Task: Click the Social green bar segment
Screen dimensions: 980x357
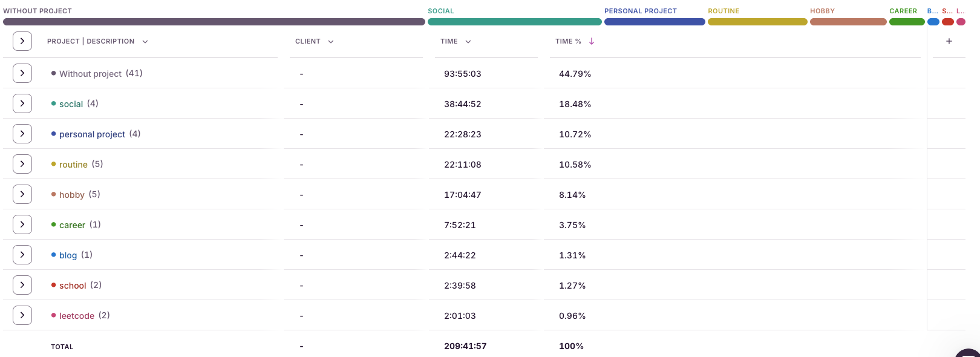Action: tap(515, 22)
